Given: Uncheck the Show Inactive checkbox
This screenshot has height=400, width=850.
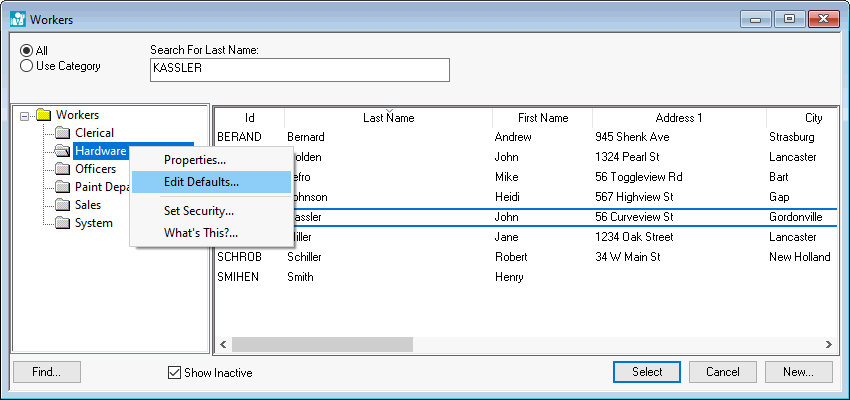Looking at the screenshot, I should pos(175,373).
